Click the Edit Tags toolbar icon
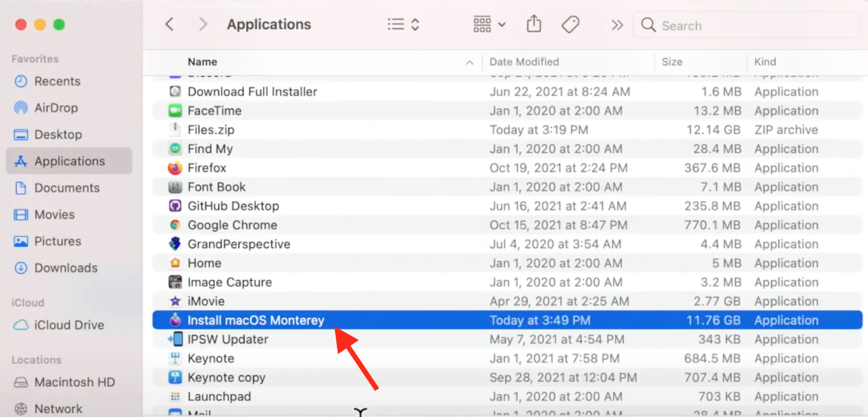This screenshot has height=417, width=868. click(x=570, y=24)
